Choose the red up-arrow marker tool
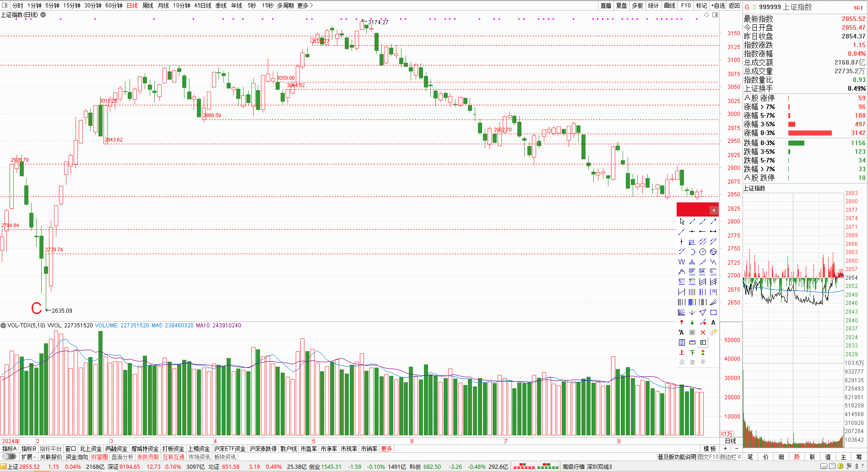Viewport: 868px width, 472px height. click(x=682, y=322)
